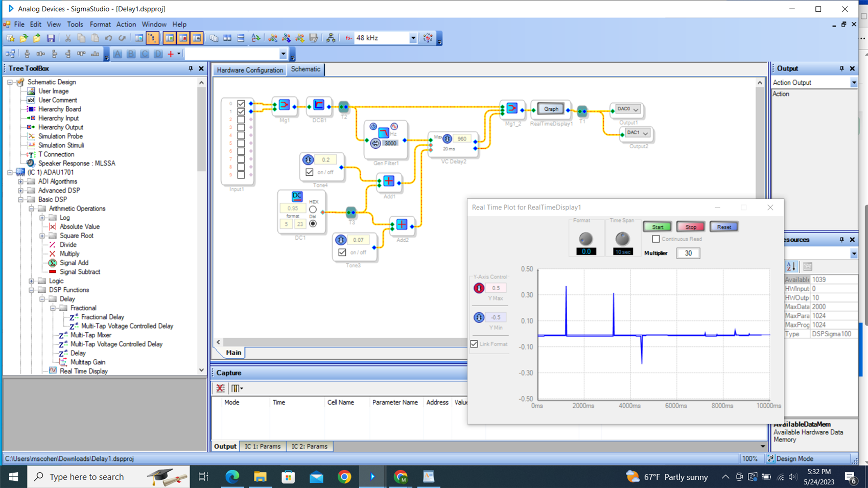Toggle Input1 channel 0 checkbox
Image resolution: width=868 pixels, height=488 pixels.
[241, 104]
